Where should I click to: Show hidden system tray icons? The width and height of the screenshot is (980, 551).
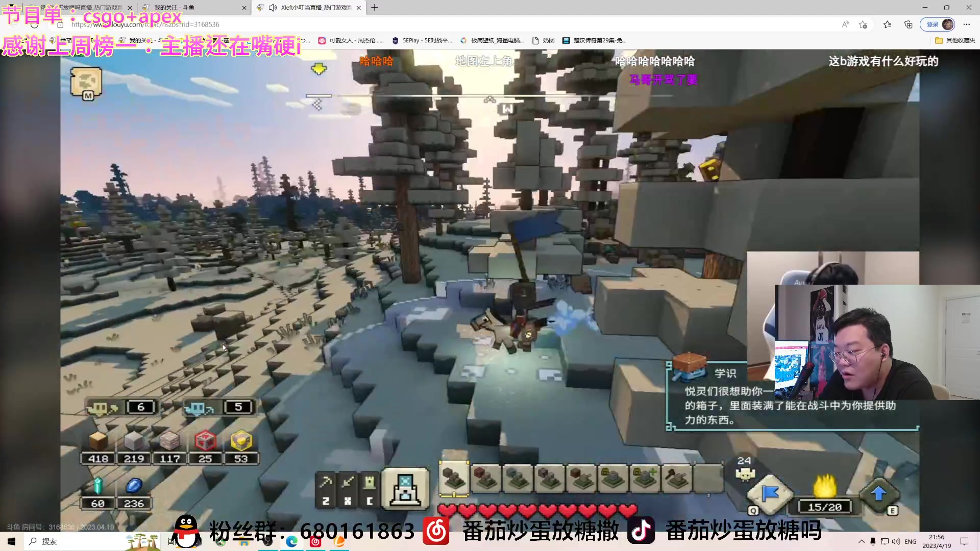(862, 541)
